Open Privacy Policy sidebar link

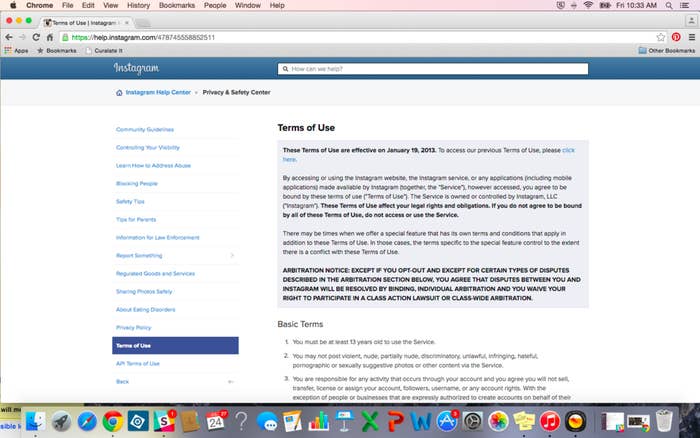pos(133,327)
